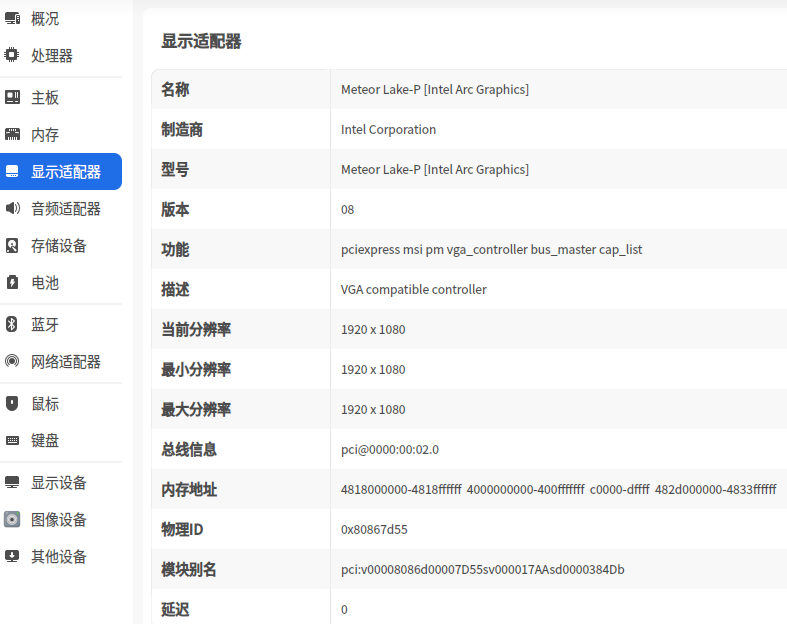787x624 pixels.
Task: Open the 其他设备 section
Action: (x=61, y=557)
